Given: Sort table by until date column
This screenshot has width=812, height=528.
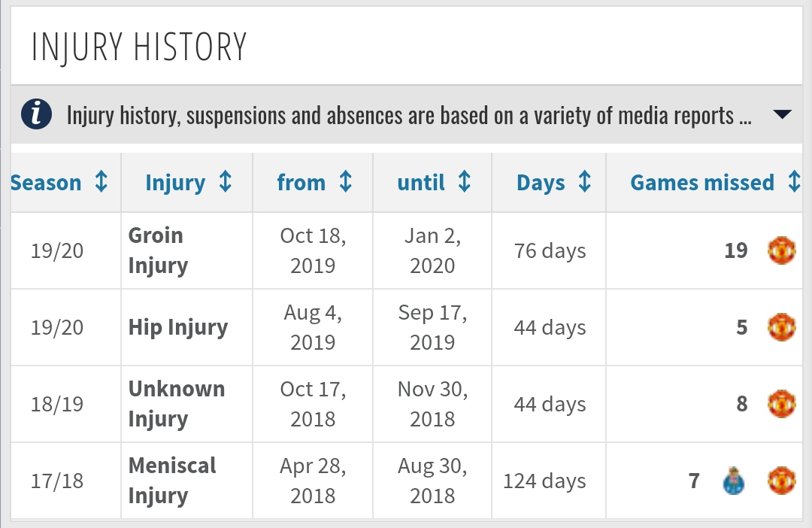Looking at the screenshot, I should (x=421, y=183).
